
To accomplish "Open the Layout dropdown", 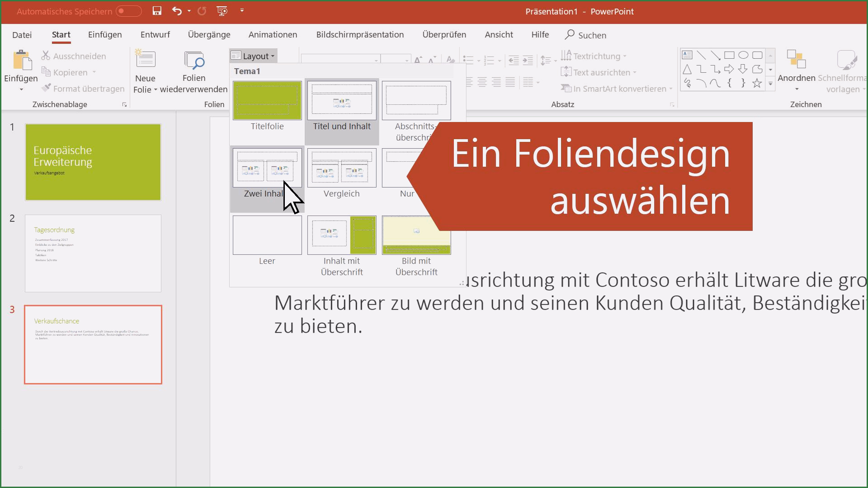I will click(253, 56).
